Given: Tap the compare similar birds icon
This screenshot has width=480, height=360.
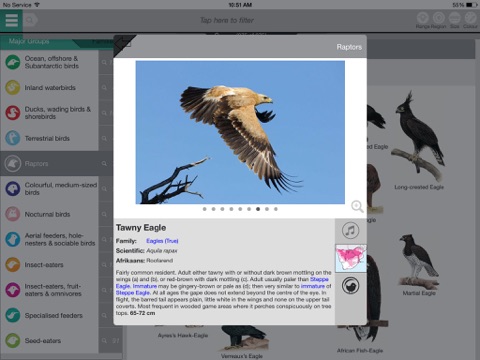Looking at the screenshot, I should point(350,286).
